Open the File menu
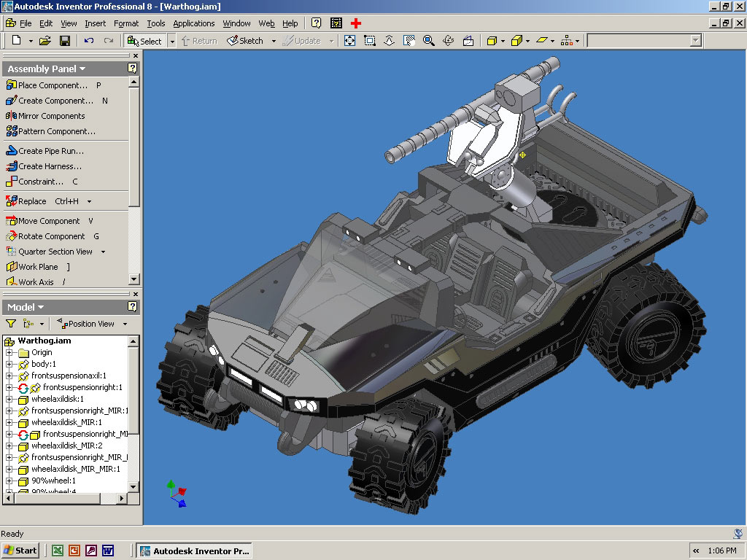 26,23
